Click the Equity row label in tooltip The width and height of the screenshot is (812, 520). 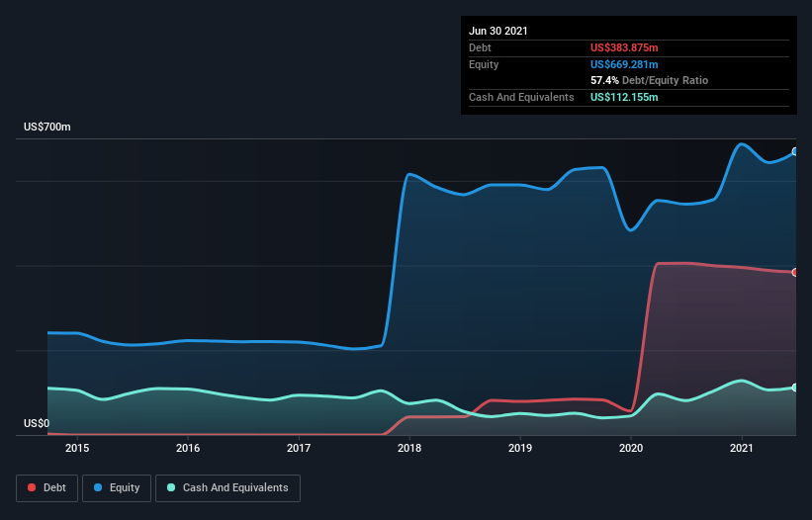484,64
